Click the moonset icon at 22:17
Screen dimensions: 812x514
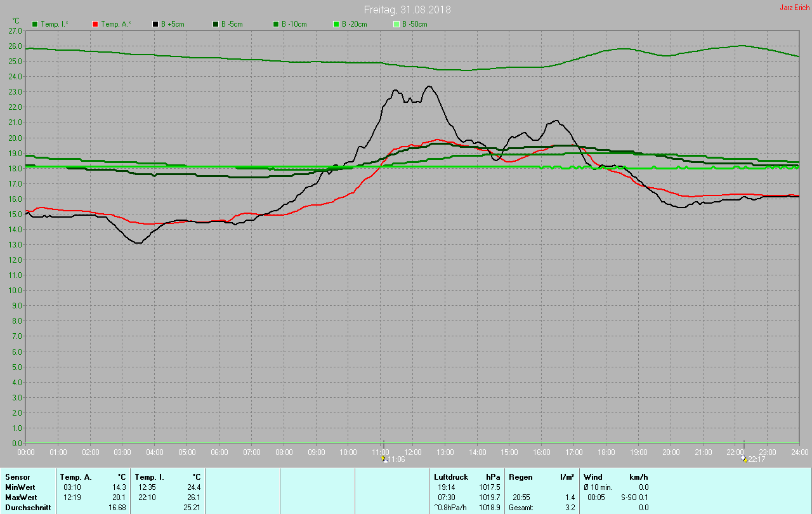click(743, 459)
